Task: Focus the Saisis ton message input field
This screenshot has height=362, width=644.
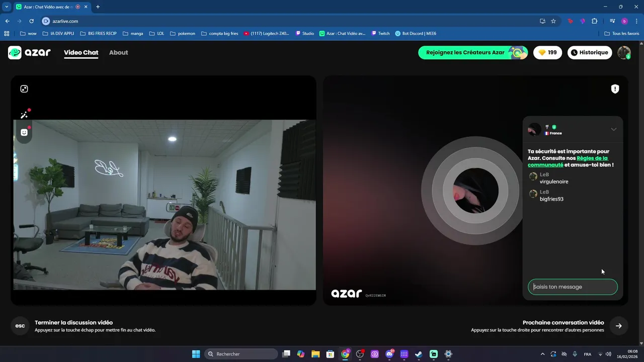Action: pos(573,287)
